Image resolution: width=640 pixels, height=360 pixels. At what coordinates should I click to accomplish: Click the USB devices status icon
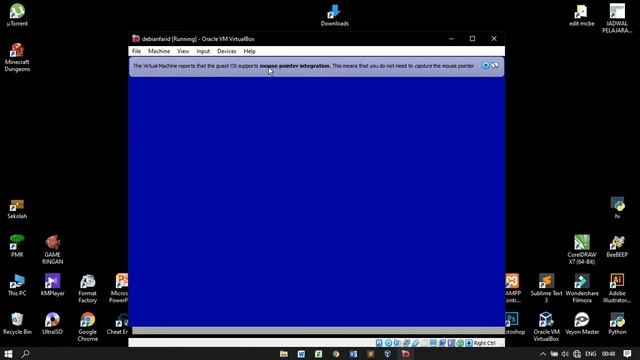coord(415,343)
